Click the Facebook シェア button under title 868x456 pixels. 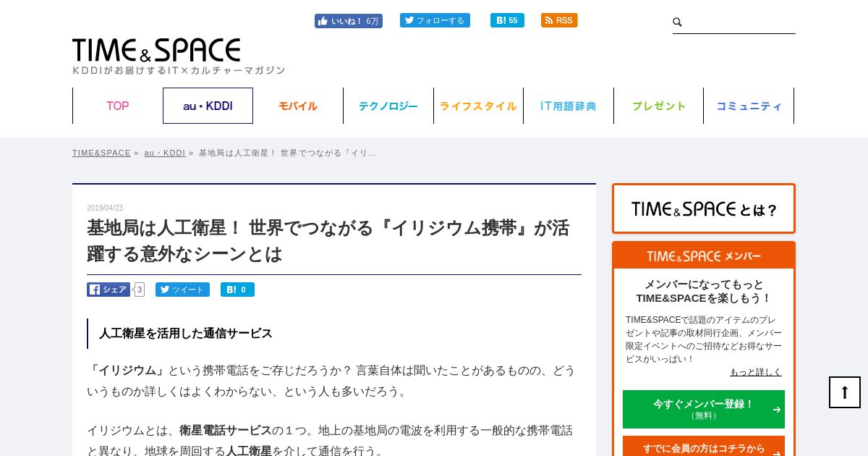pyautogui.click(x=109, y=290)
